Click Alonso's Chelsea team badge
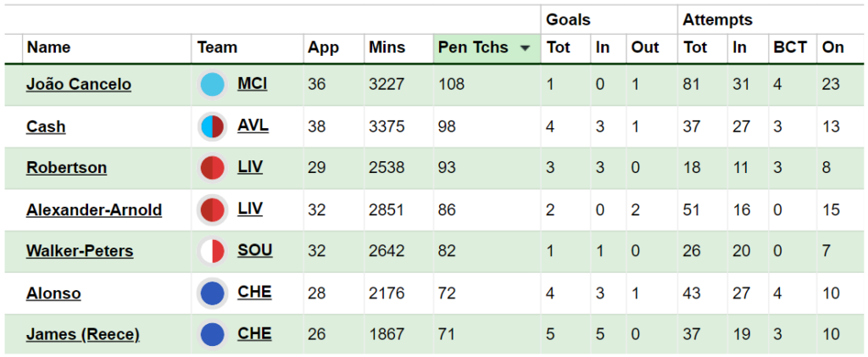Screen dimensions: 868x357 pyautogui.click(x=213, y=293)
